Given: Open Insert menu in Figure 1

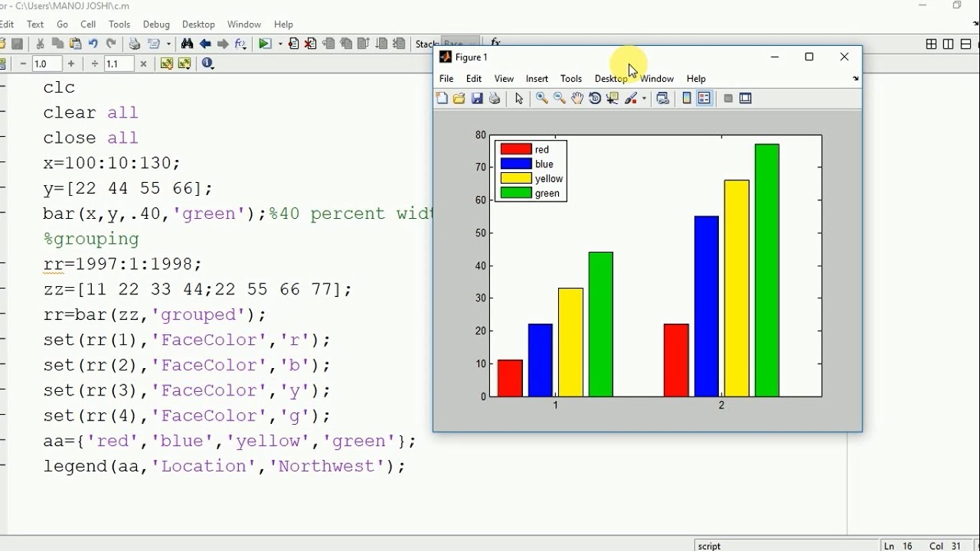Looking at the screenshot, I should pyautogui.click(x=537, y=79).
